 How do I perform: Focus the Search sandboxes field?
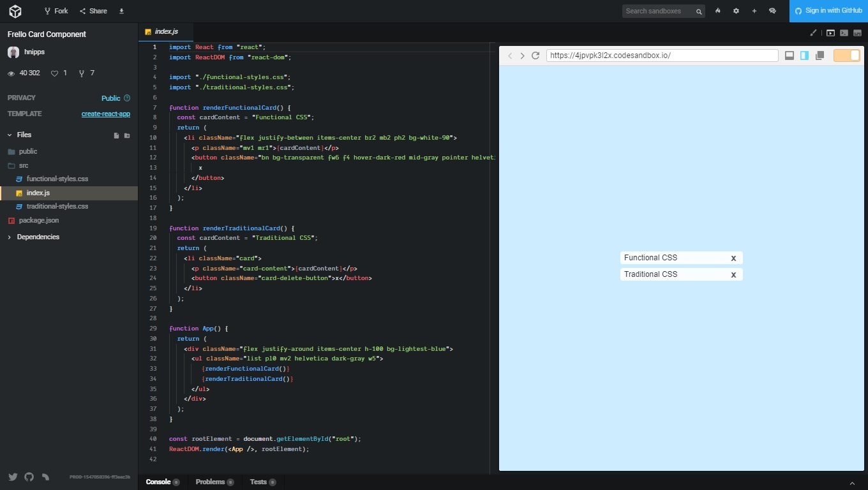(663, 11)
